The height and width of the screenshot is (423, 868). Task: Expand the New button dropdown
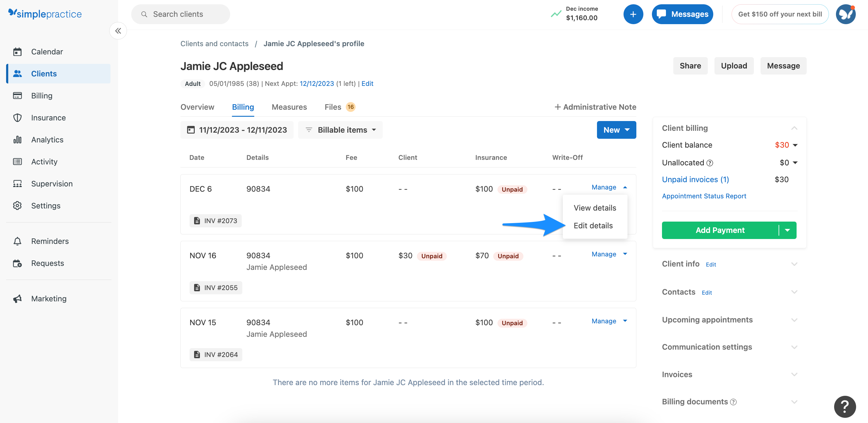(x=616, y=130)
